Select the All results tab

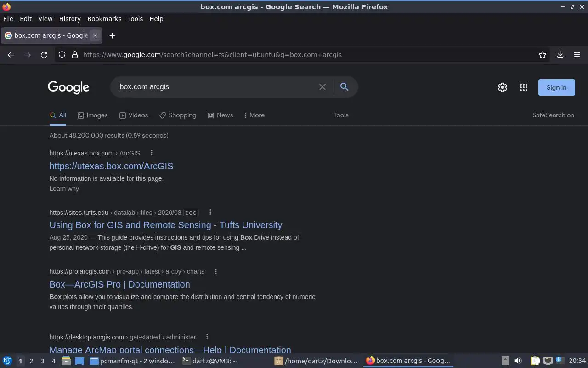point(58,115)
